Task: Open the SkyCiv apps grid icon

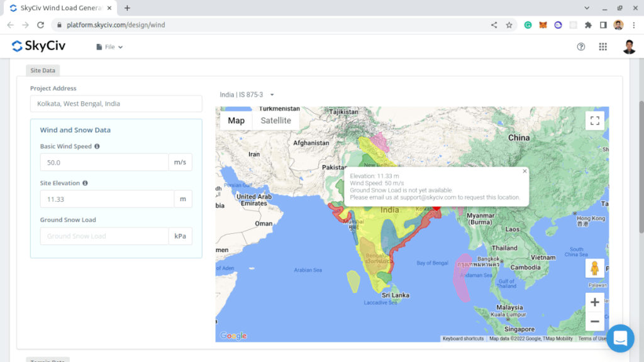Action: click(x=602, y=47)
